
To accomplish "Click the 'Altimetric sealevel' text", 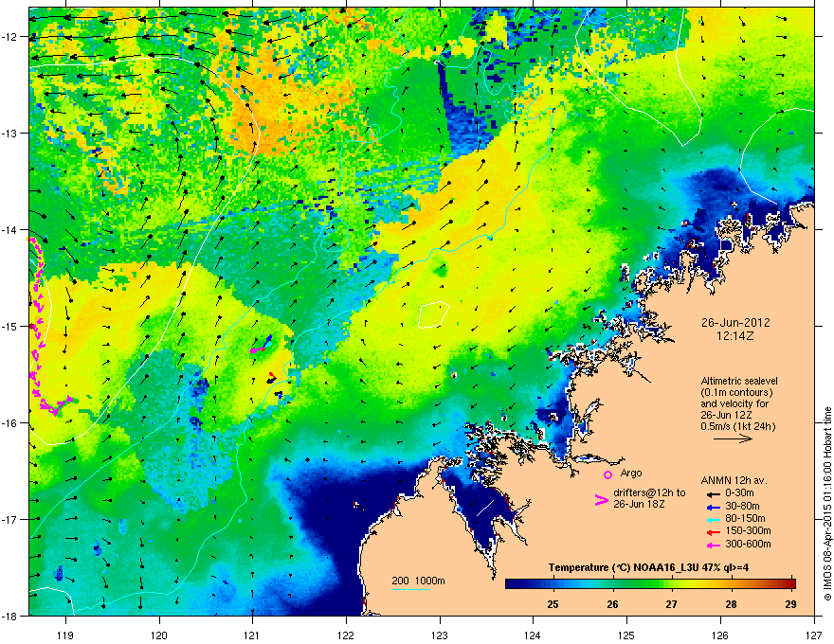I will (739, 381).
